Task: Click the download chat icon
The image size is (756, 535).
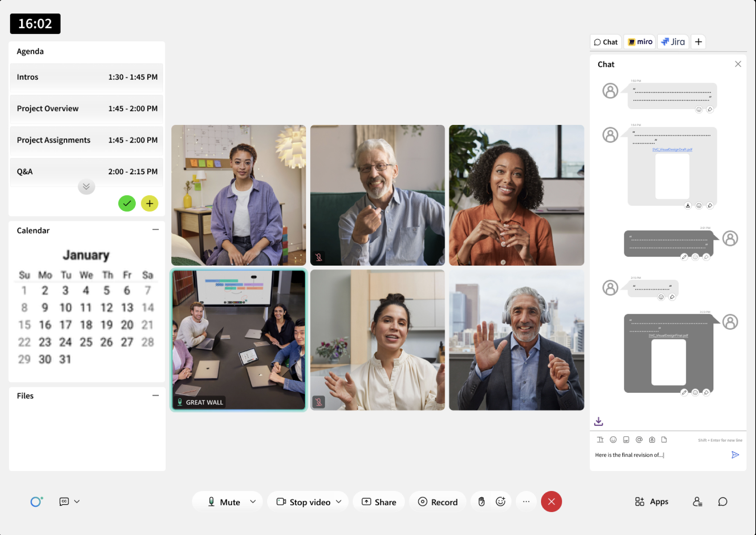Action: pyautogui.click(x=599, y=421)
